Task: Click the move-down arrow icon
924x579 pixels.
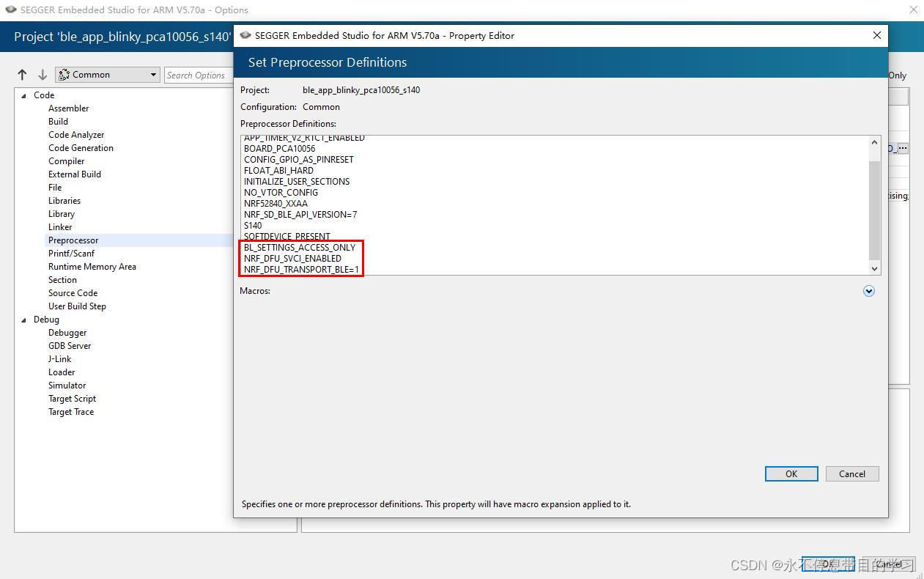Action: (x=42, y=75)
